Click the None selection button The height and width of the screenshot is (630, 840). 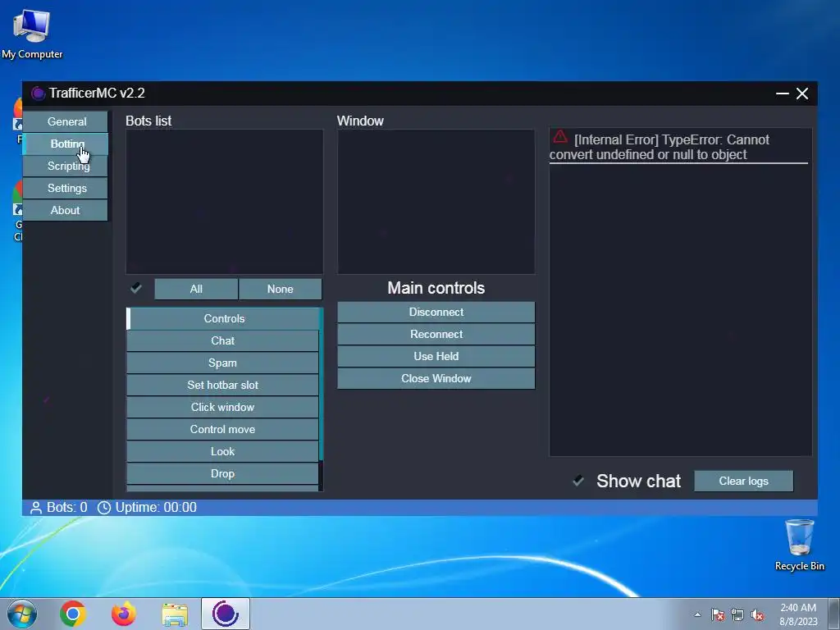click(x=281, y=289)
